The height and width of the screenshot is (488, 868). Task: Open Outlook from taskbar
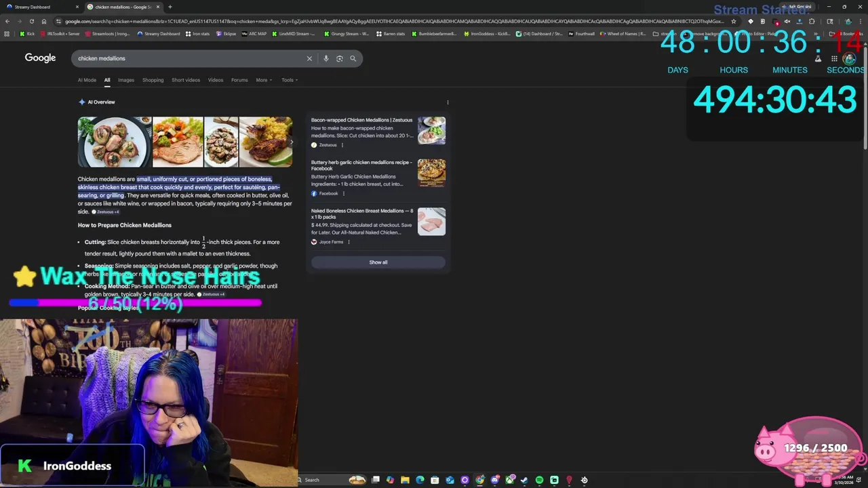(x=450, y=480)
